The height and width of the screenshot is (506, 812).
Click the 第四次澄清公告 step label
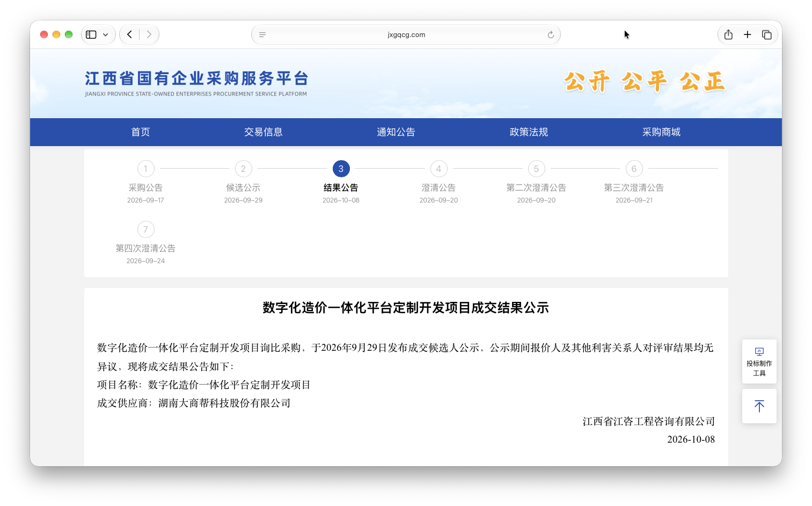coord(145,248)
